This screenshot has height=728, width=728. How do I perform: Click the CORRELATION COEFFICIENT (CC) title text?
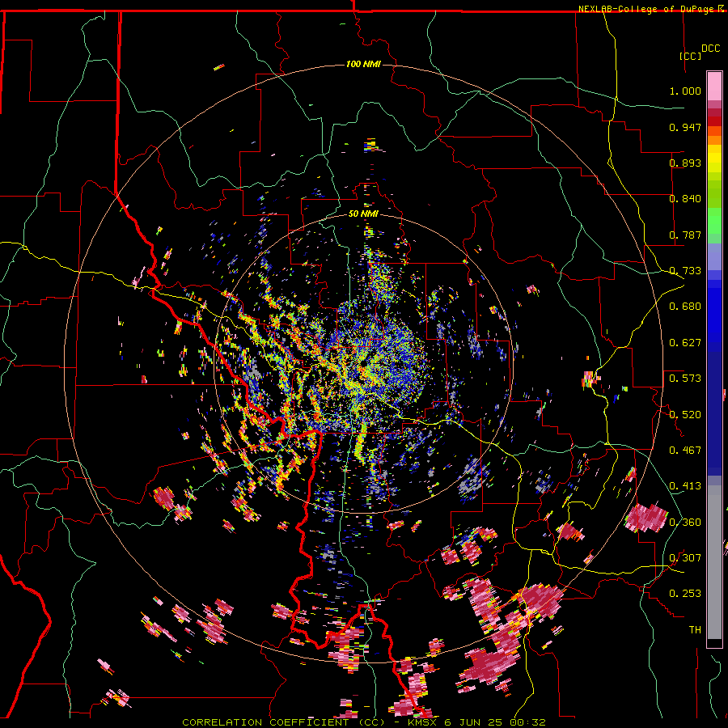point(283,722)
